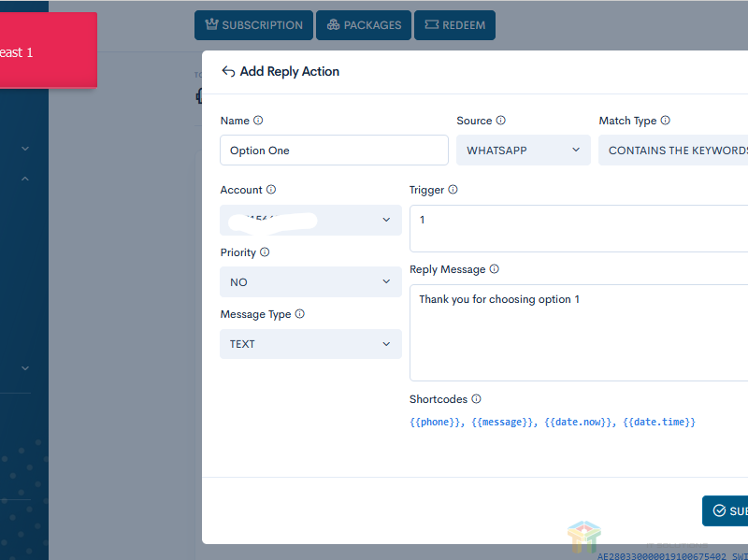Click the info icon next to Account
This screenshot has height=560, width=748.
(272, 190)
